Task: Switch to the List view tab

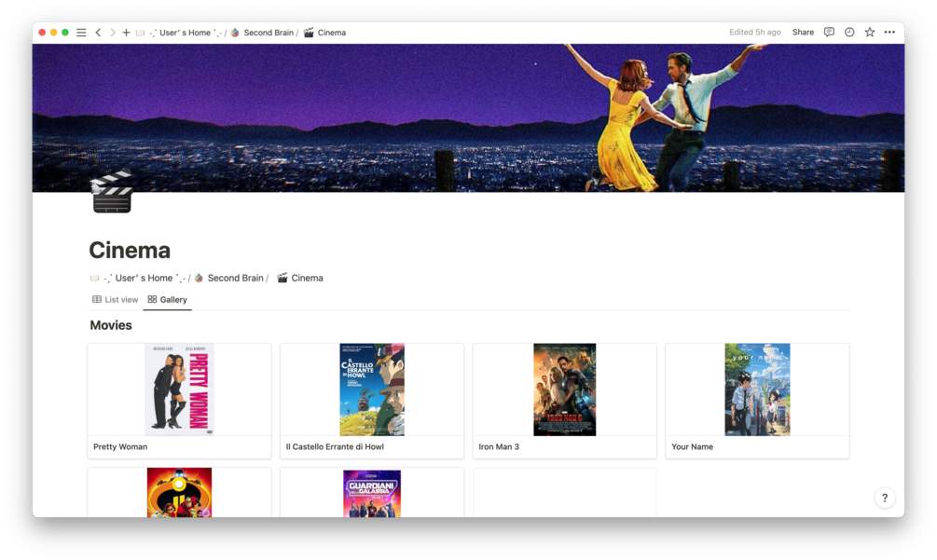Action: pos(115,300)
